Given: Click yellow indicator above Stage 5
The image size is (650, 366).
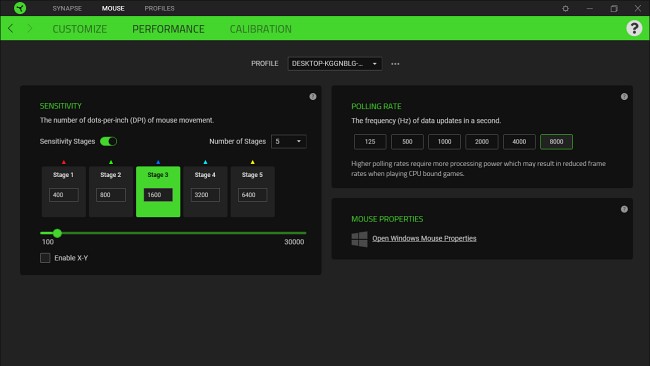Looking at the screenshot, I should pyautogui.click(x=252, y=162).
